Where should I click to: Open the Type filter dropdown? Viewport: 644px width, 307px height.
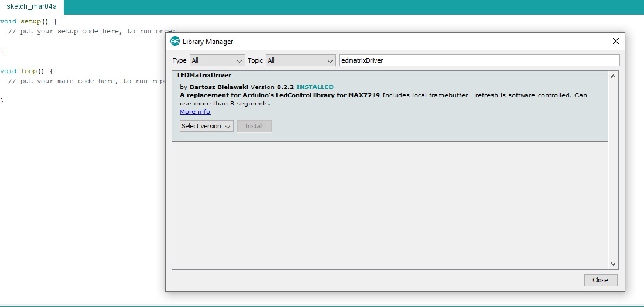[217, 60]
